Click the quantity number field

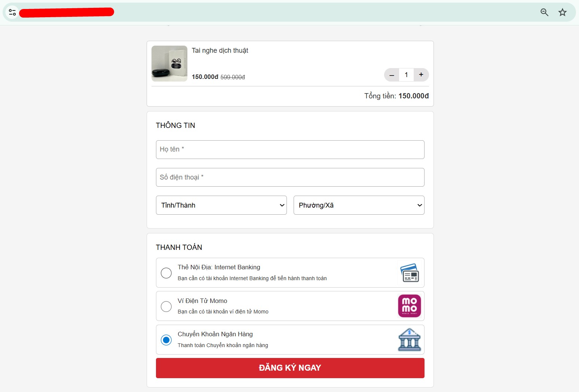point(406,75)
